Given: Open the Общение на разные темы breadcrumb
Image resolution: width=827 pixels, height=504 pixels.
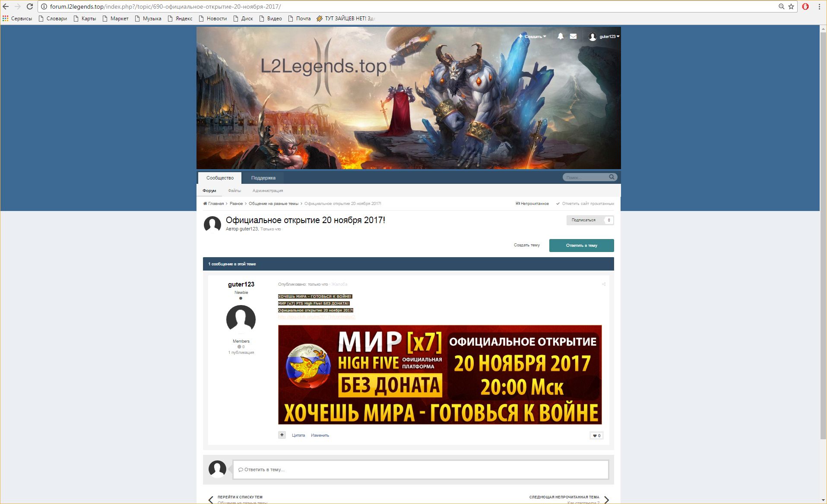Looking at the screenshot, I should click(273, 204).
